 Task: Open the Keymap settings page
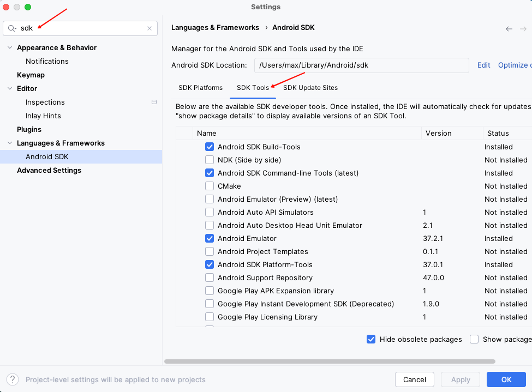pos(31,75)
